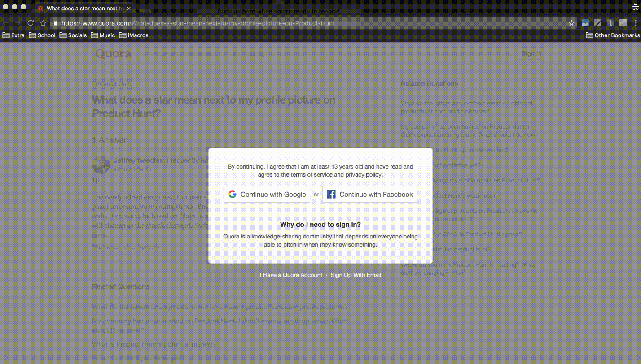The width and height of the screenshot is (641, 364).
Task: Click the Quora logo
Action: click(x=113, y=54)
